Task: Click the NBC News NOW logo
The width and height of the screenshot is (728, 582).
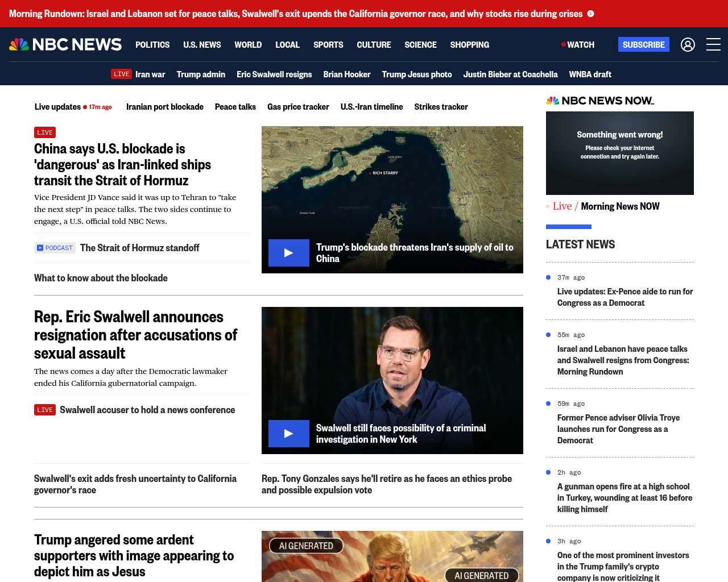Action: pos(600,101)
